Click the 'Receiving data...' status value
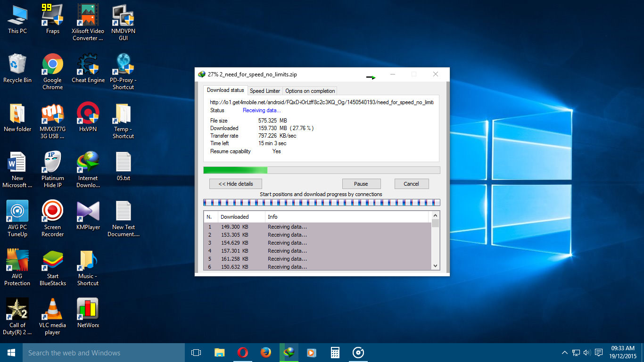 tap(262, 110)
